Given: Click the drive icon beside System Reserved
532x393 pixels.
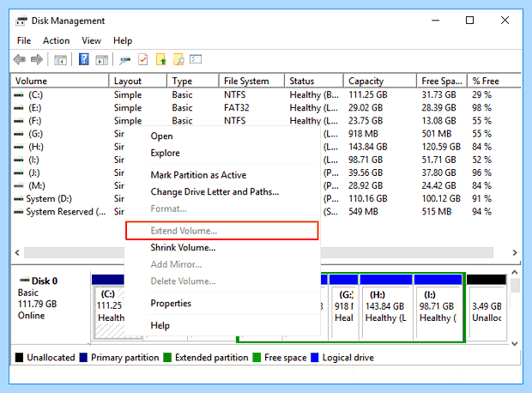Looking at the screenshot, I should [19, 212].
